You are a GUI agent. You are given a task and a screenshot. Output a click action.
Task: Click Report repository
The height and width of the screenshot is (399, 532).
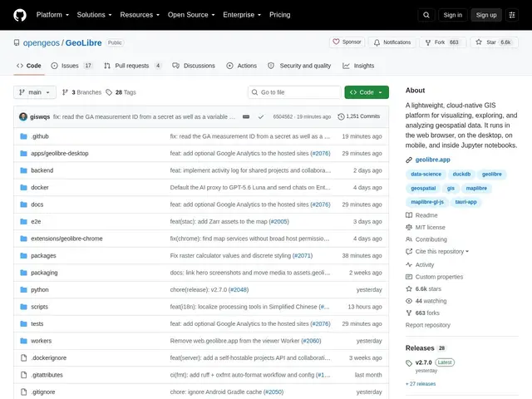tap(428, 325)
